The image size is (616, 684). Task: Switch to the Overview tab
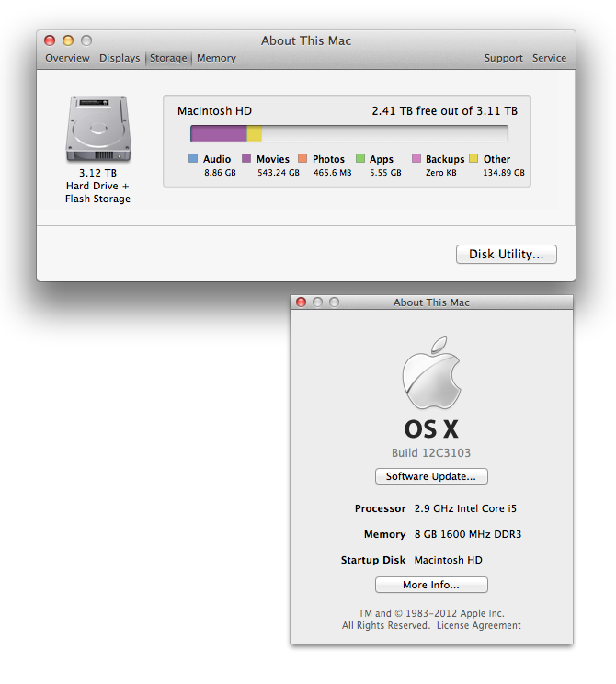pos(67,58)
